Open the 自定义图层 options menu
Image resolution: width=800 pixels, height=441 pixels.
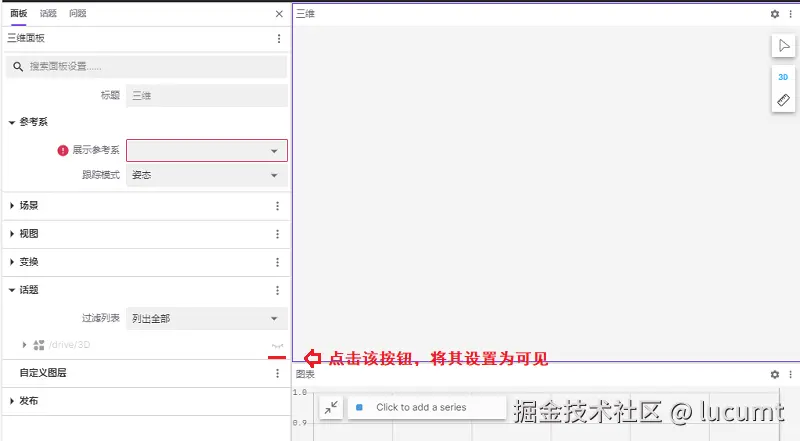(277, 373)
